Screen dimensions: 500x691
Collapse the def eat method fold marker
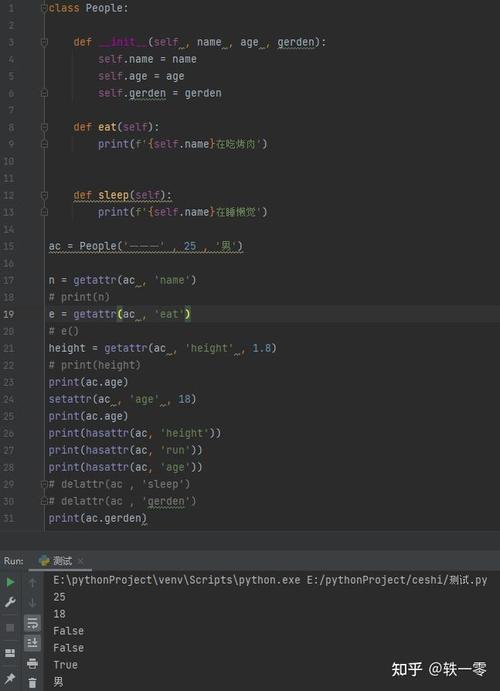pyautogui.click(x=44, y=127)
